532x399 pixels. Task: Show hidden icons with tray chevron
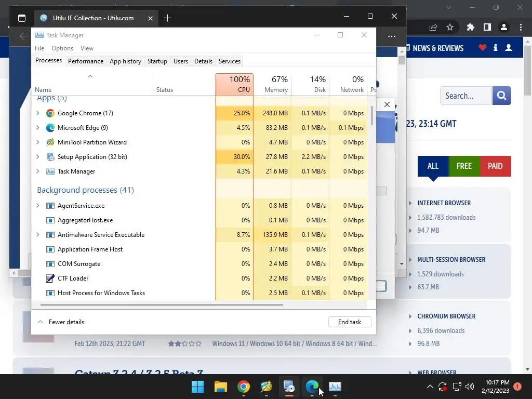click(430, 387)
